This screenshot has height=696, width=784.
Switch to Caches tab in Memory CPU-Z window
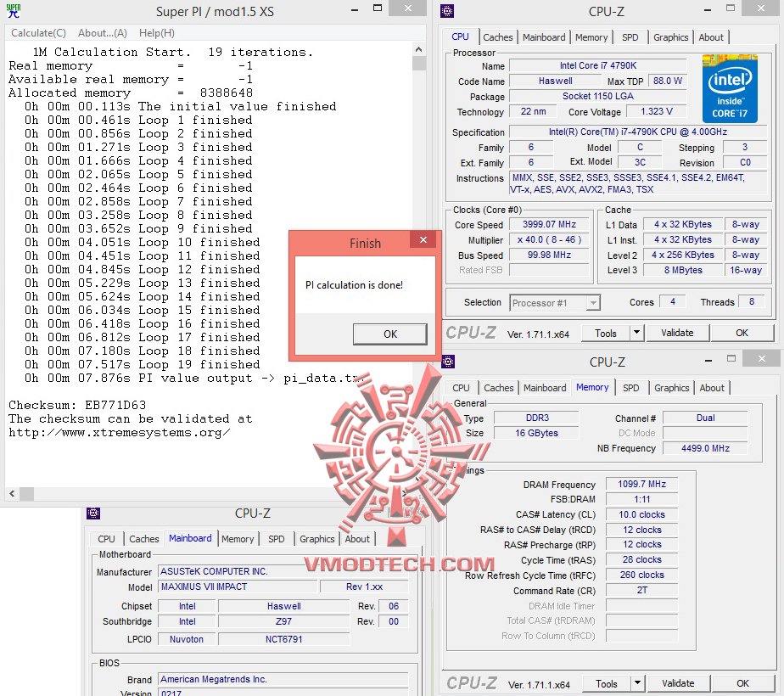(x=499, y=388)
